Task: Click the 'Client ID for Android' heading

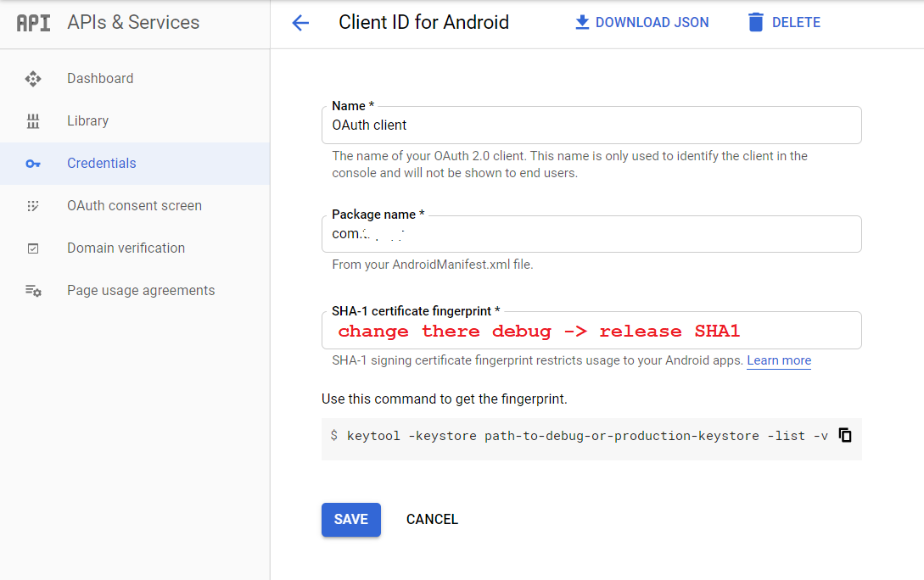Action: (x=423, y=22)
